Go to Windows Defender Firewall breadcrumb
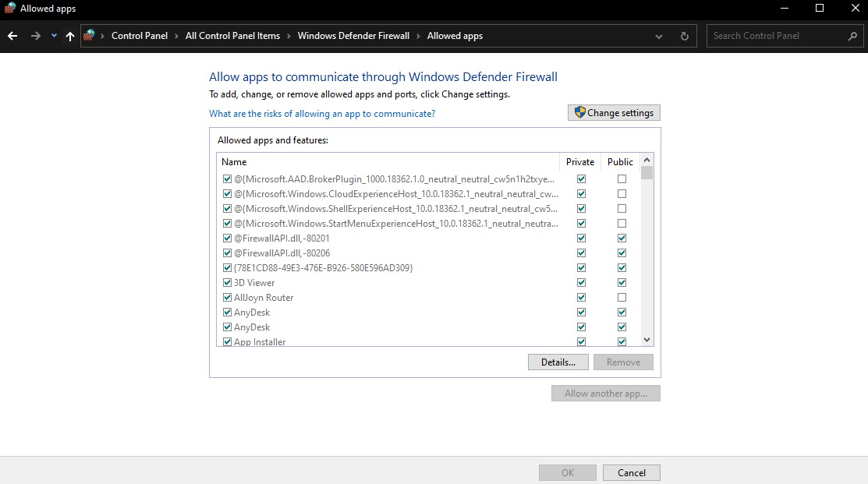The width and height of the screenshot is (868, 484). [353, 36]
